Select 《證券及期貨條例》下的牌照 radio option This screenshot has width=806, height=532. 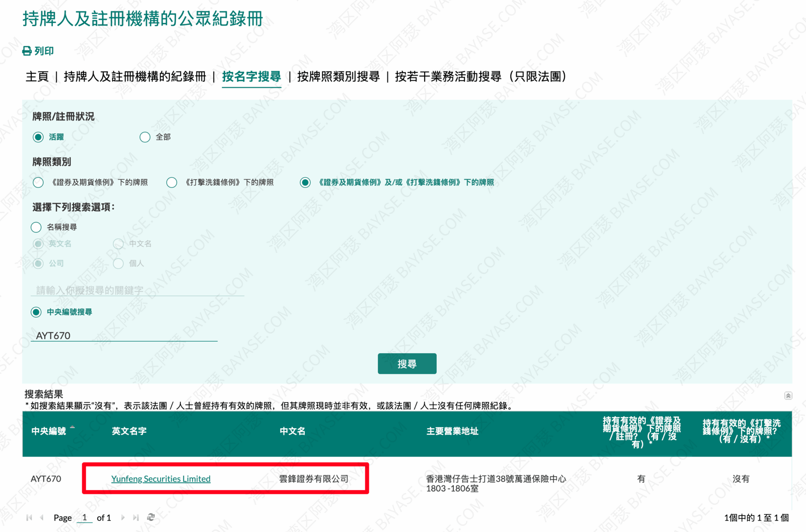click(38, 182)
